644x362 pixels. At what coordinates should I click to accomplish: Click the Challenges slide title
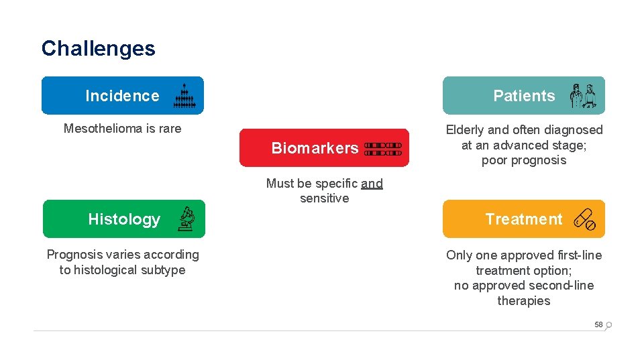point(98,49)
